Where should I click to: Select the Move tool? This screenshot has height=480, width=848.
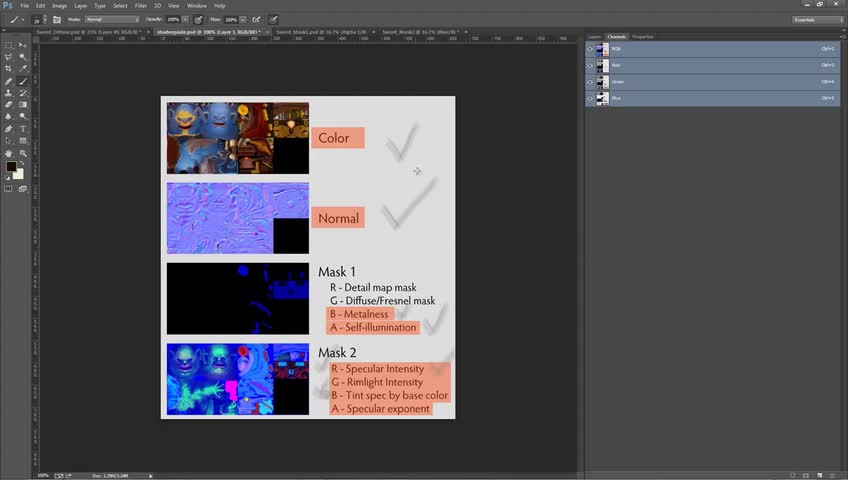pos(23,45)
